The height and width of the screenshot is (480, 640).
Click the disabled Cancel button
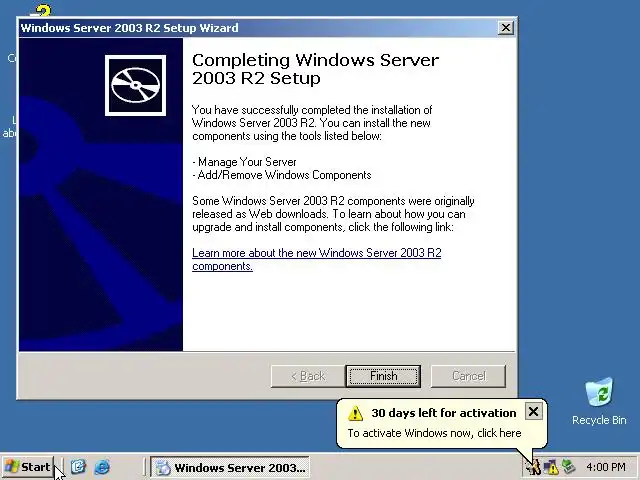468,376
